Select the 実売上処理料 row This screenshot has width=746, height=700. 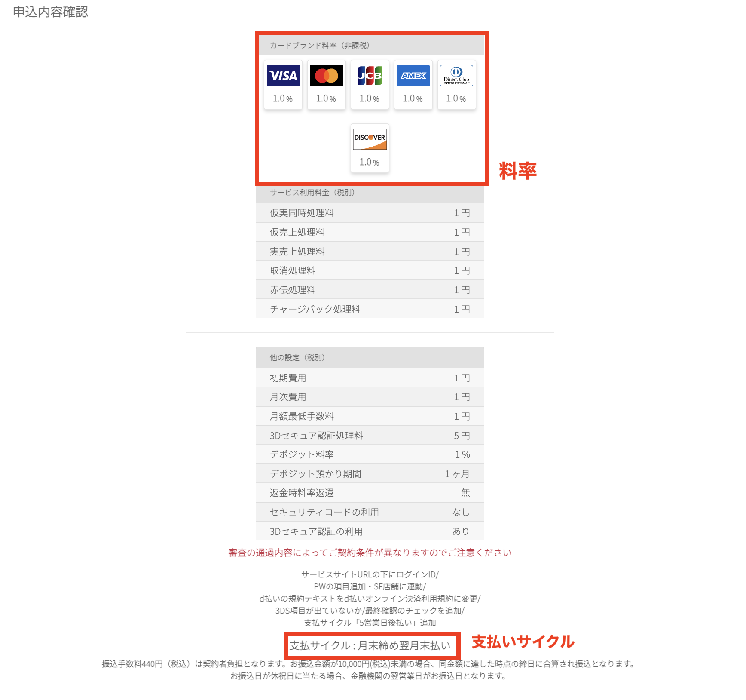[370, 252]
